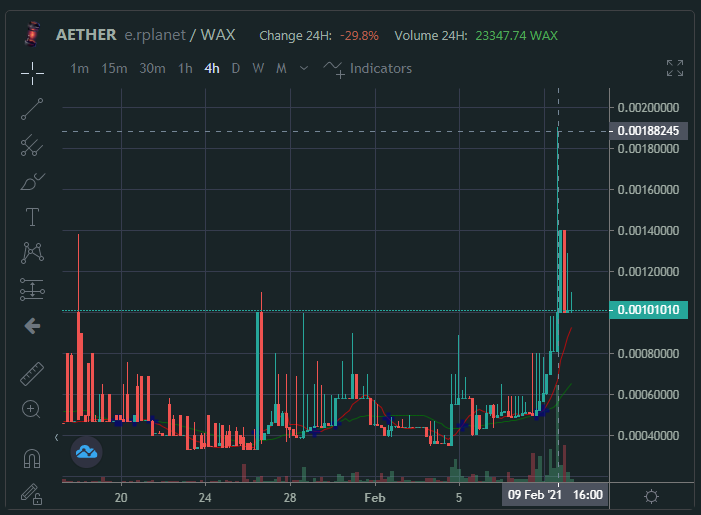
Task: Select the XABCD pattern tool
Action: pyautogui.click(x=32, y=253)
